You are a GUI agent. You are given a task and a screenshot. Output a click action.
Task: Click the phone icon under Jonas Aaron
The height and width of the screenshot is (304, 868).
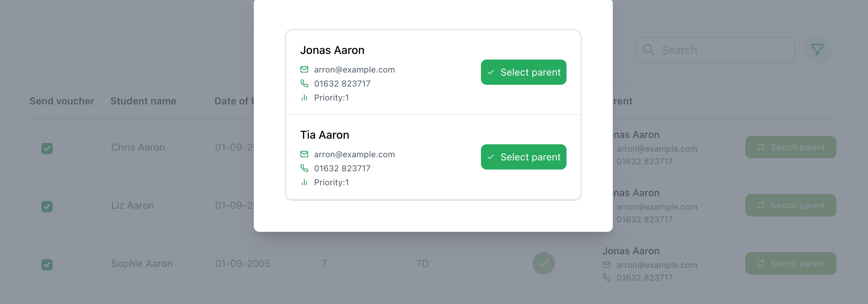pos(304,83)
